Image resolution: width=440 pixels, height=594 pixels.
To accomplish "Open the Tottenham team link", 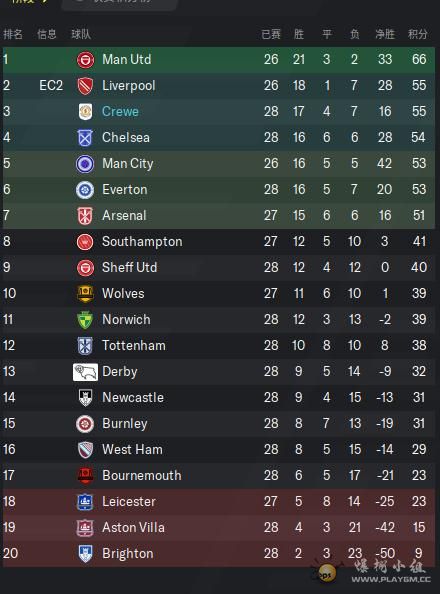I will coord(134,345).
